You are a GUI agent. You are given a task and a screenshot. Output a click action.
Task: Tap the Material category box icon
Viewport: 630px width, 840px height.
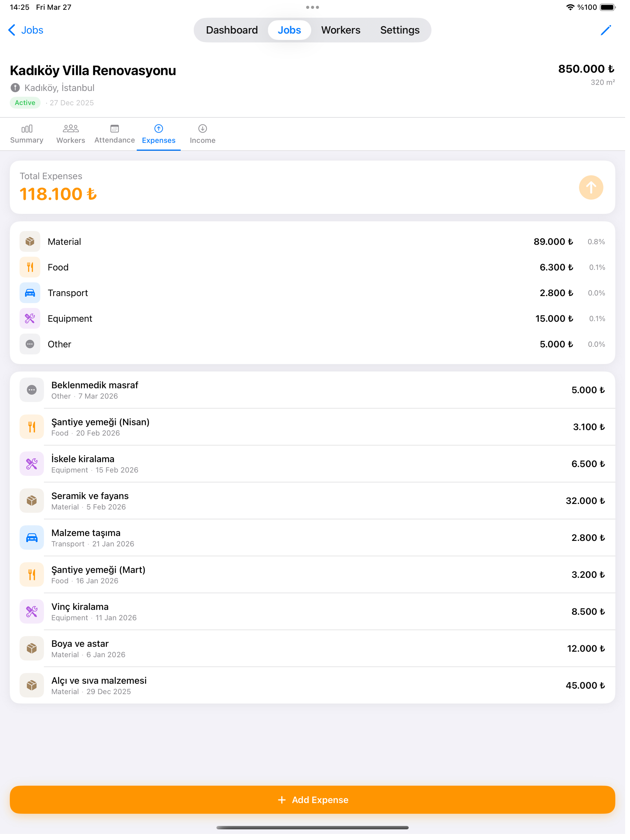click(x=30, y=241)
